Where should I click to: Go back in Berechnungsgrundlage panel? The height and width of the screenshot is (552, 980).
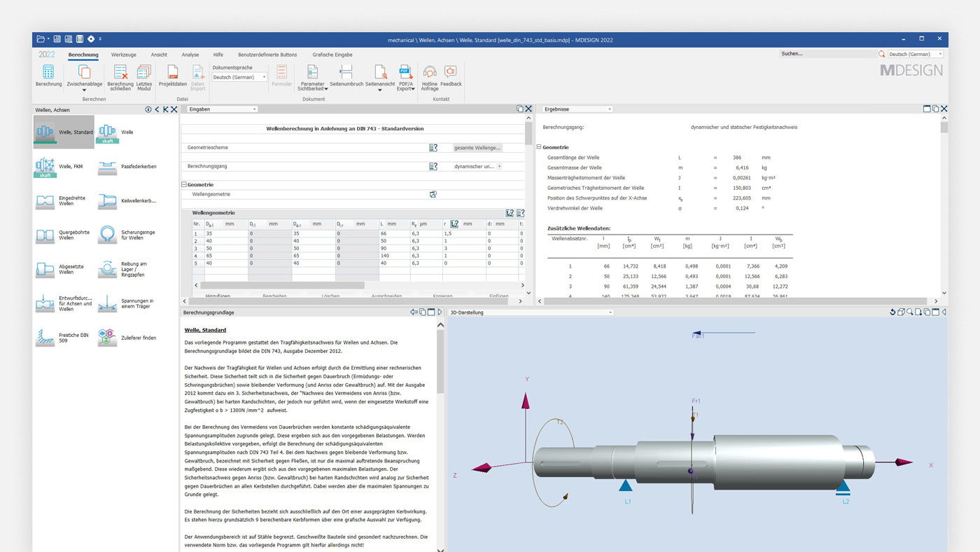414,312
